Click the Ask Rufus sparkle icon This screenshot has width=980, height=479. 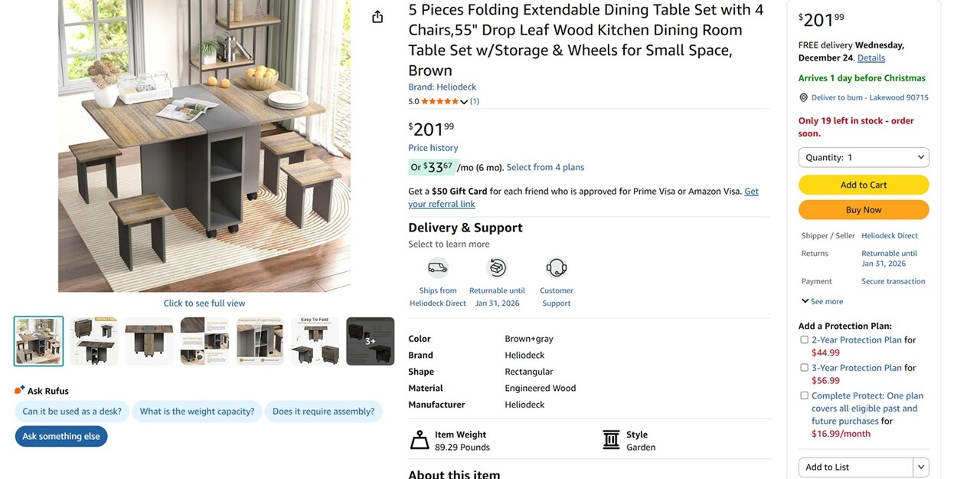pyautogui.click(x=20, y=390)
